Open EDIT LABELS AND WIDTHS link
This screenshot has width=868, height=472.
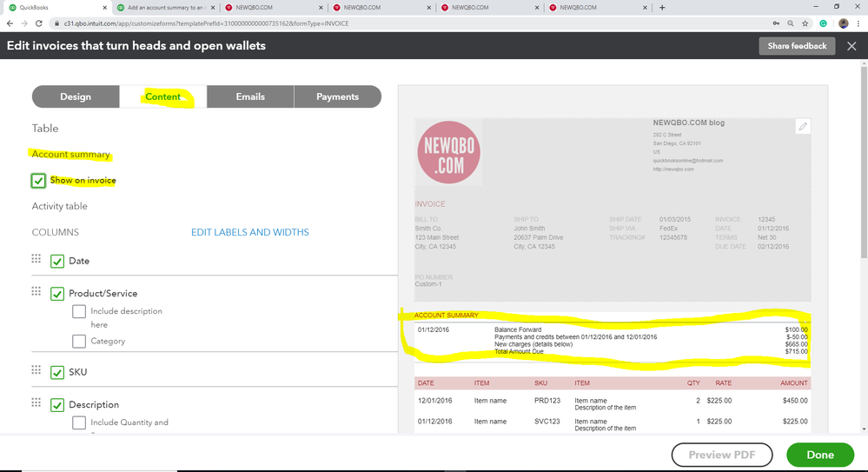249,232
